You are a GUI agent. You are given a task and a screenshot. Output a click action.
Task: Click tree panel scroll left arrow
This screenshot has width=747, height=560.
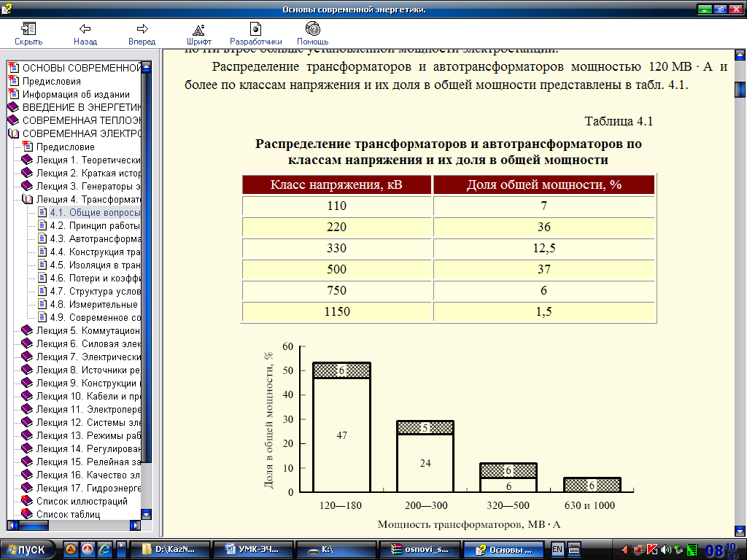pyautogui.click(x=12, y=525)
